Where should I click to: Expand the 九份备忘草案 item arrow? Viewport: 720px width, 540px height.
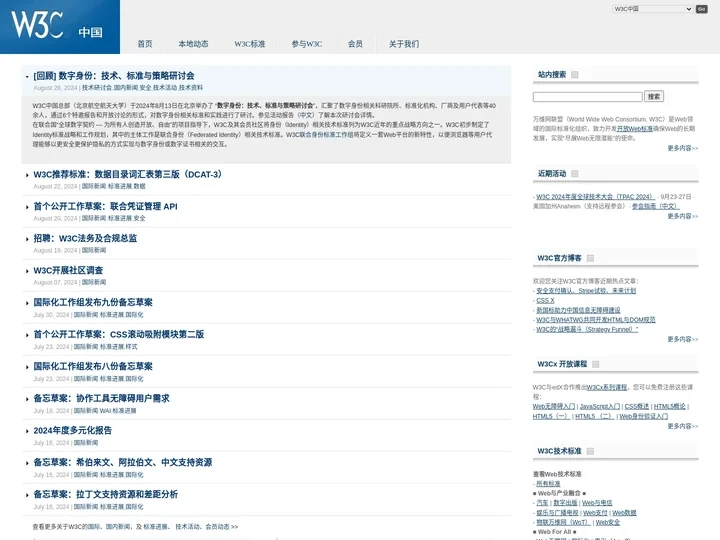(27, 303)
